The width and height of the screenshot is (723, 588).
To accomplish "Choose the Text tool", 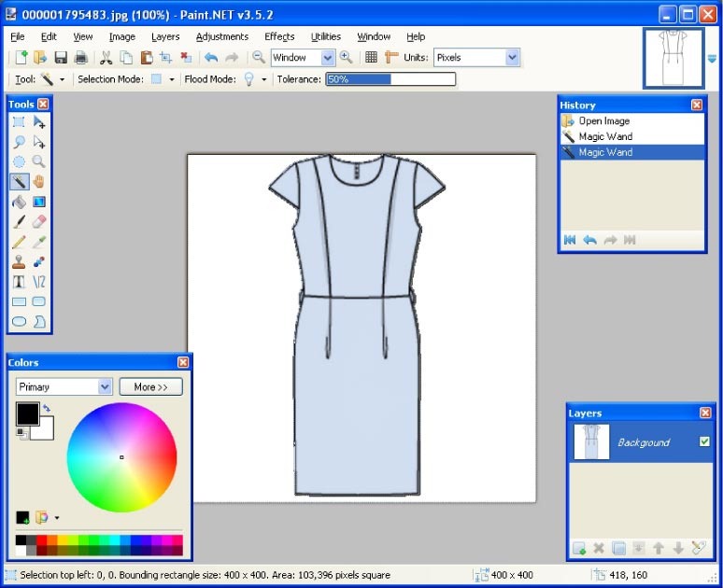I will pyautogui.click(x=19, y=282).
